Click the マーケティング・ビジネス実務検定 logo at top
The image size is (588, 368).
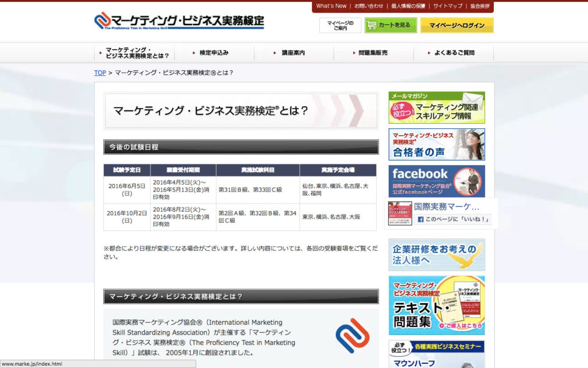[178, 20]
